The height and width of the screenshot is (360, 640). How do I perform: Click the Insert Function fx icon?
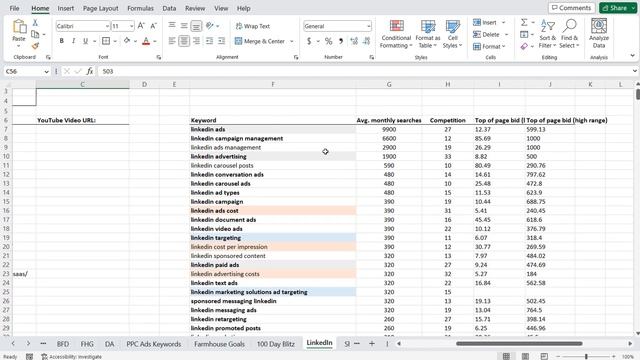point(89,71)
